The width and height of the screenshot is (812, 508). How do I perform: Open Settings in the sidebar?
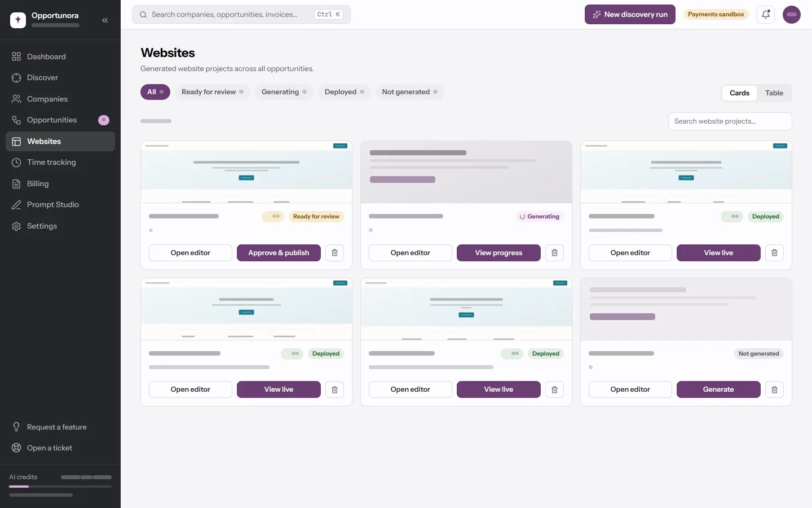(60, 226)
